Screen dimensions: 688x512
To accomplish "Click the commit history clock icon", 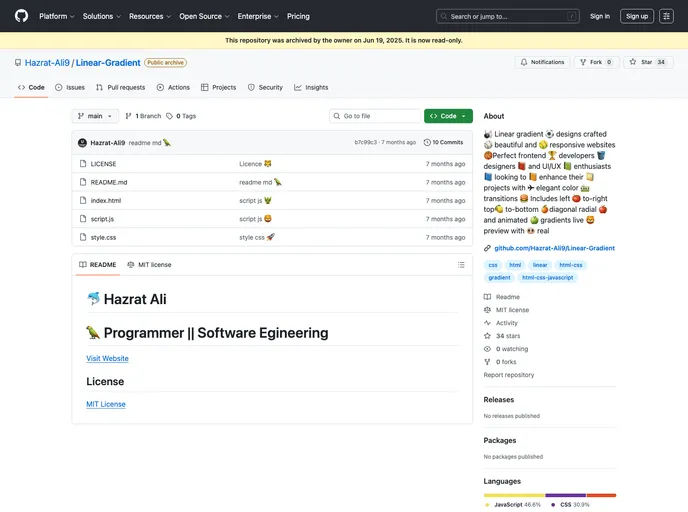I will (428, 143).
